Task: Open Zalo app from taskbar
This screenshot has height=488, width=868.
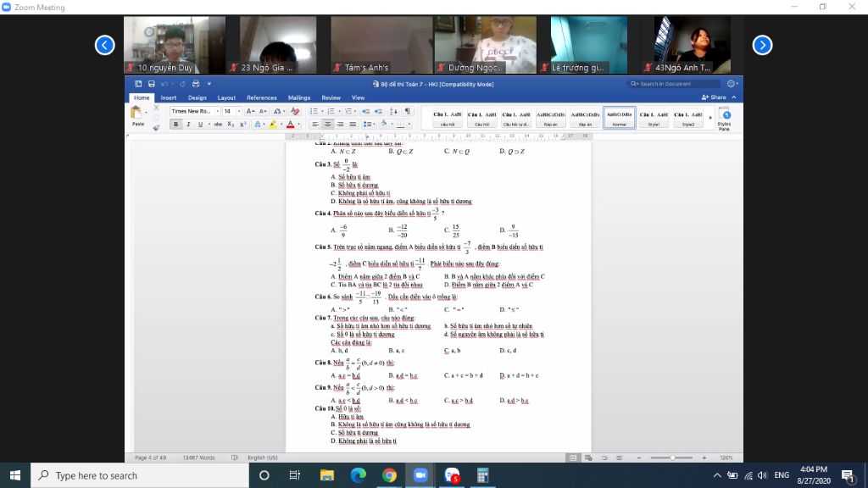Action: [452, 475]
